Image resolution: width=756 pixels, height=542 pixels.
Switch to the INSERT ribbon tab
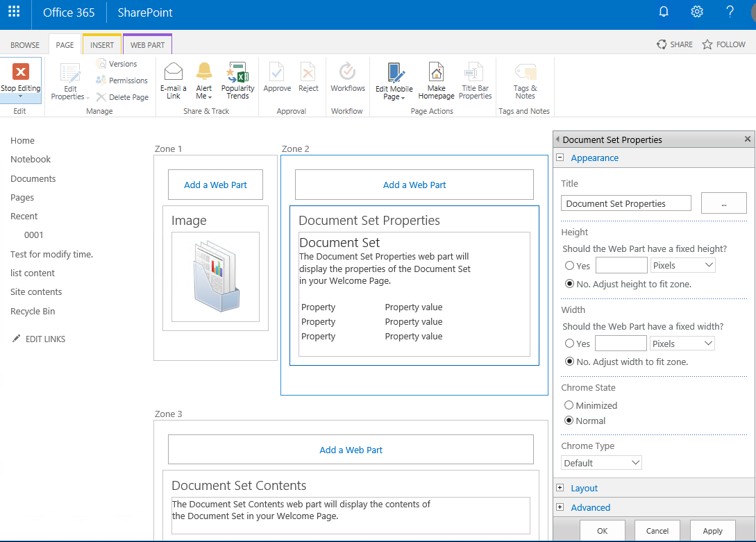coord(102,45)
